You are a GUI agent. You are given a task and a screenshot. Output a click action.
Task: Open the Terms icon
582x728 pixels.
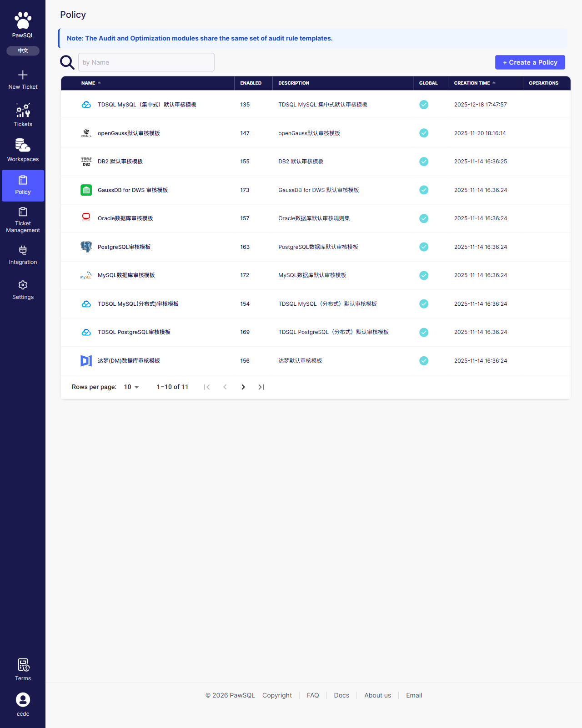(23, 665)
